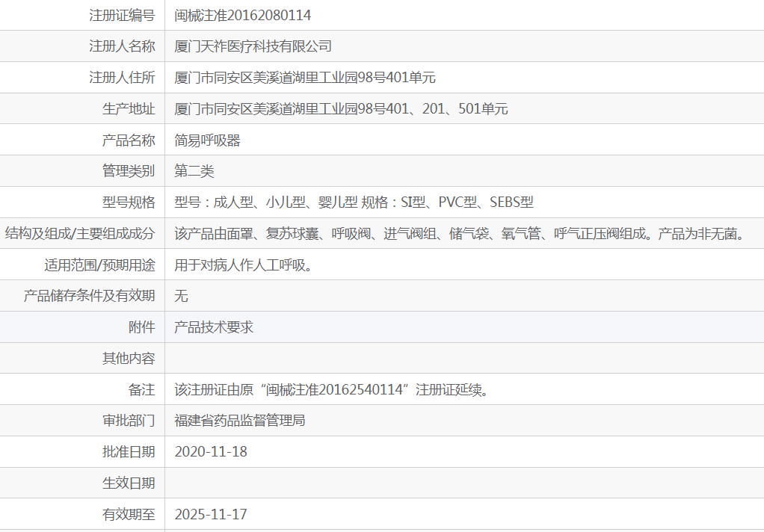Click composition text starting with 该产品由面罩
Image resolution: width=764 pixels, height=532 pixels.
tap(461, 233)
